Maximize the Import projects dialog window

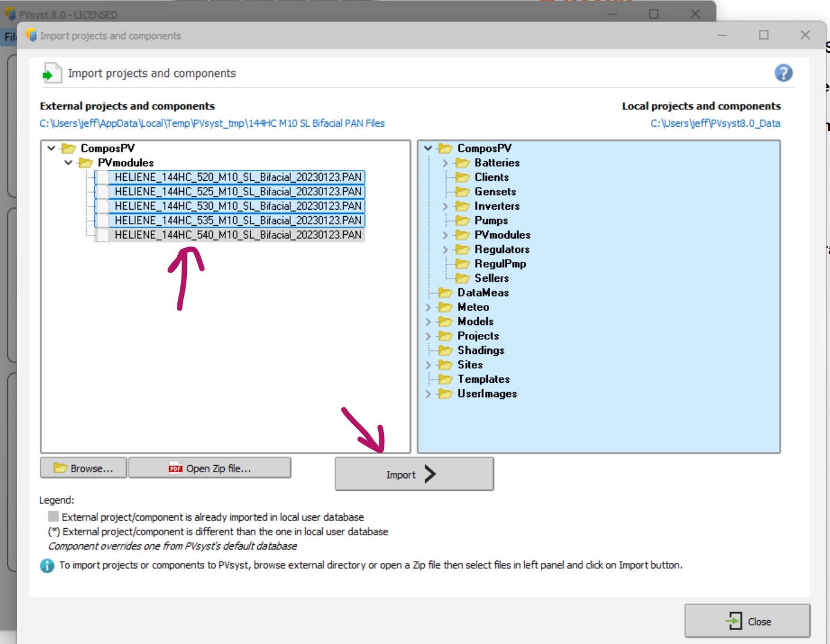pos(764,35)
